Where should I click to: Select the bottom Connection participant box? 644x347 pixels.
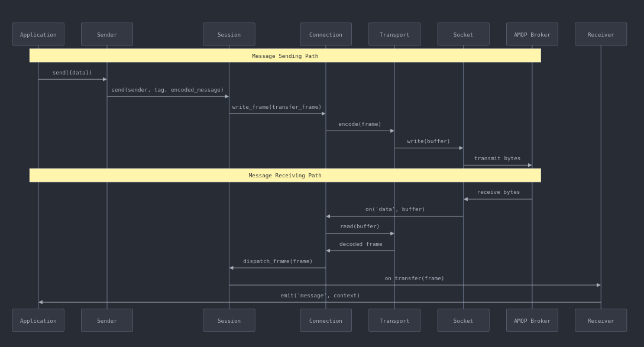click(x=326, y=320)
